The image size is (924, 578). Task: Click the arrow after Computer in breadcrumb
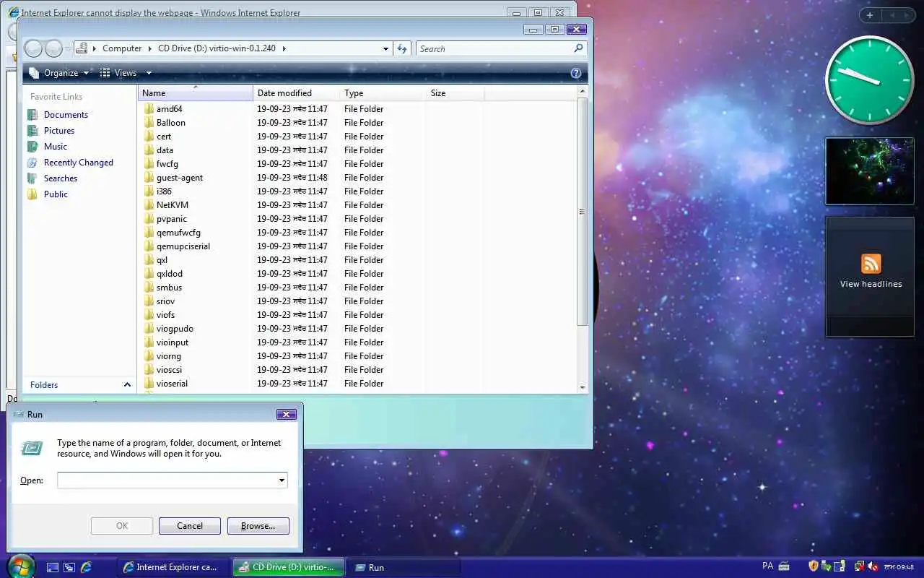pyautogui.click(x=150, y=48)
